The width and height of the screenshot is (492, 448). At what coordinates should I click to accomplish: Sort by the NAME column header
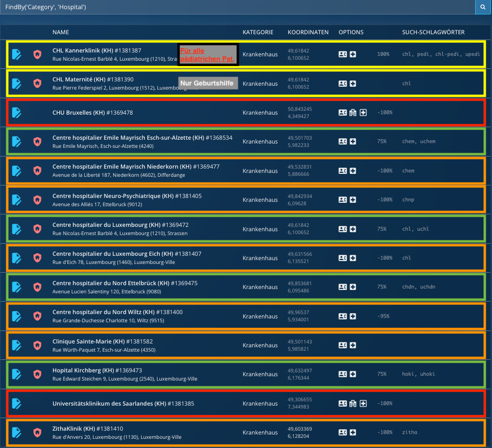pos(61,32)
